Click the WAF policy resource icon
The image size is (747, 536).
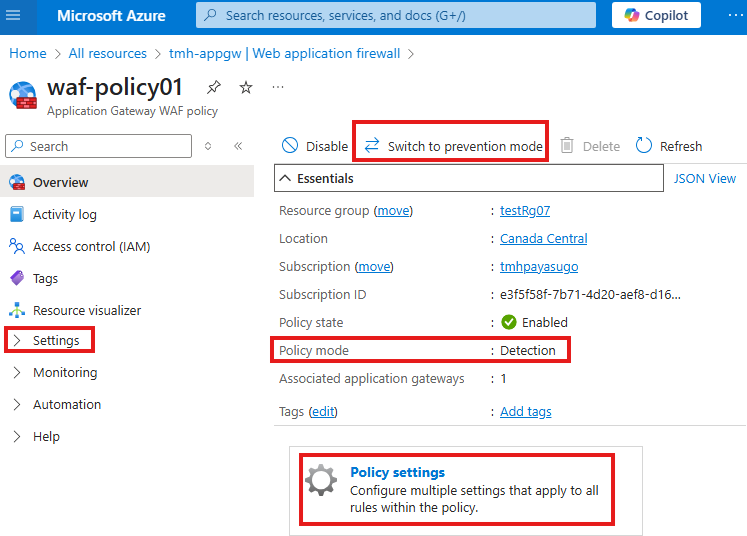click(x=23, y=95)
